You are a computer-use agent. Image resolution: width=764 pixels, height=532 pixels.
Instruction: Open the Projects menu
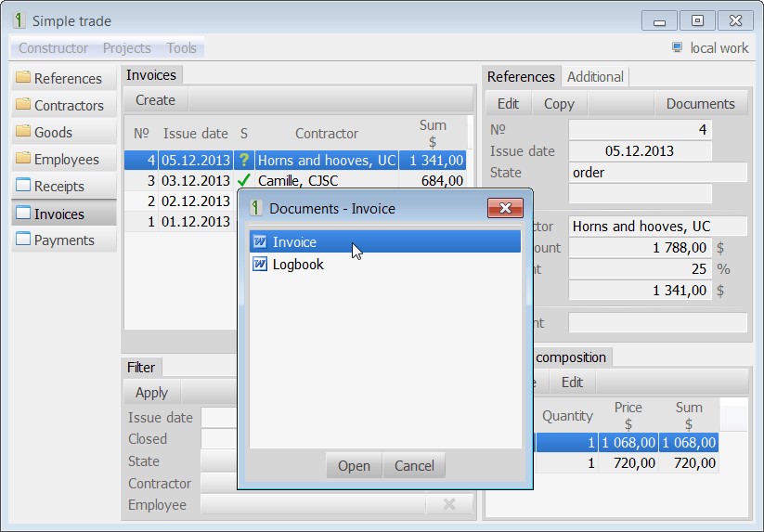[126, 47]
